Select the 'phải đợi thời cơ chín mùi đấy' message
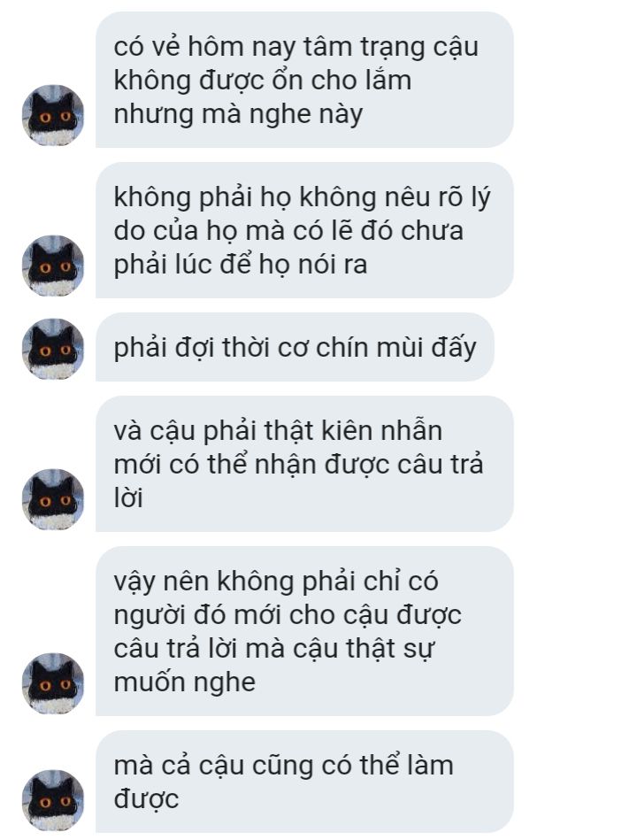The image size is (637, 840). (x=295, y=347)
